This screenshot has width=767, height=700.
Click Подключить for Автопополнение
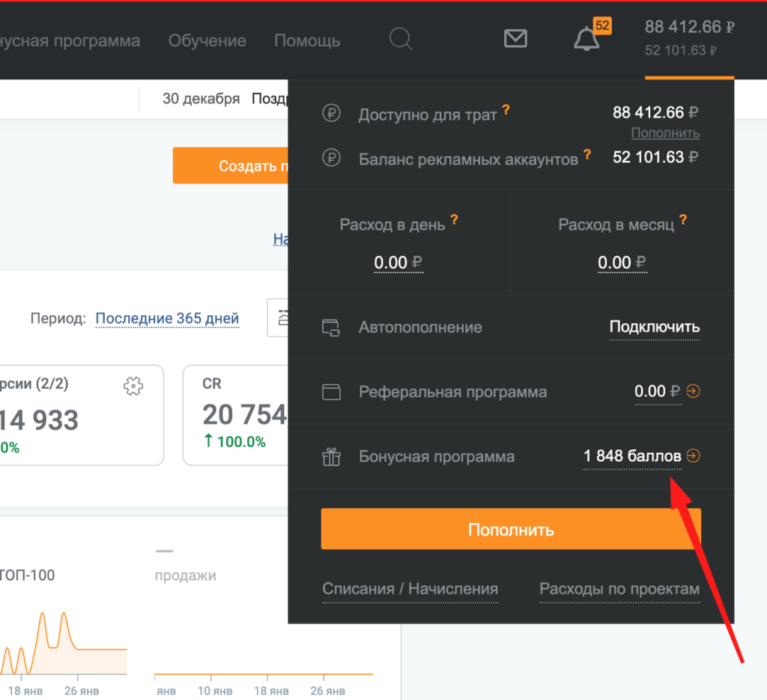(x=654, y=327)
